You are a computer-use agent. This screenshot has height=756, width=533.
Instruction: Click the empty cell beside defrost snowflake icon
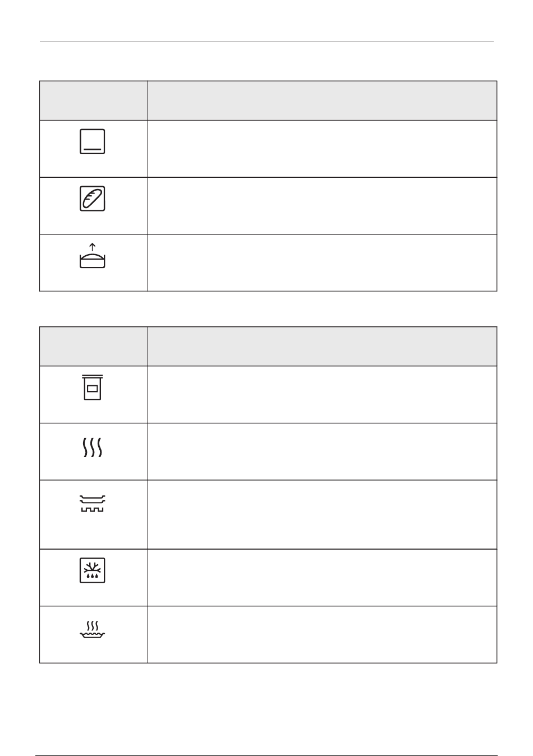pyautogui.click(x=322, y=578)
